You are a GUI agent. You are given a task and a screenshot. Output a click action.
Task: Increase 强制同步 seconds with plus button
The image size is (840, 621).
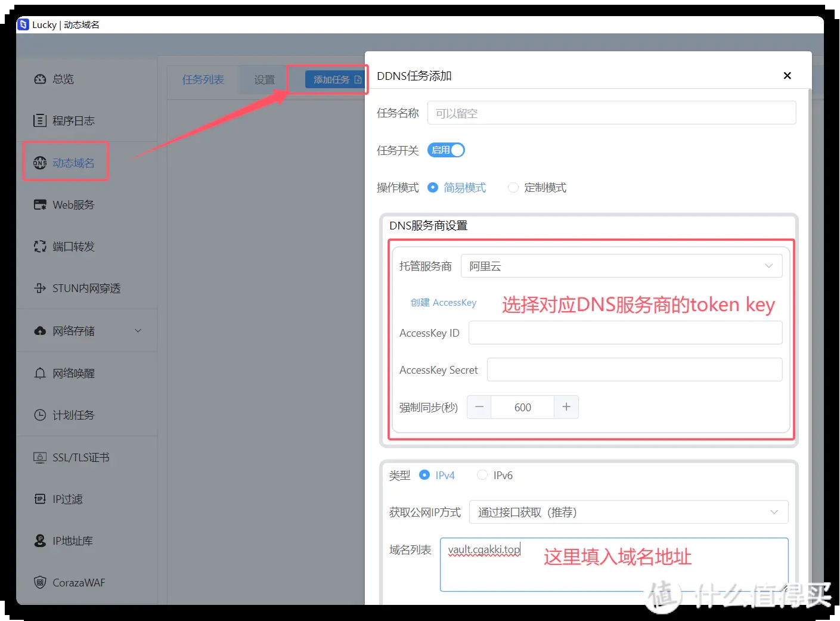point(566,407)
